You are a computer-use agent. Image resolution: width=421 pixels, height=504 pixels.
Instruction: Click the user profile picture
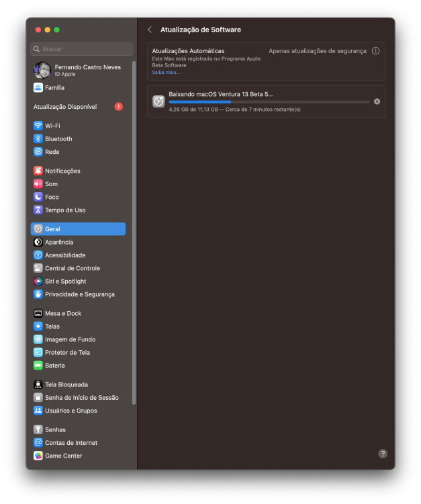[x=42, y=70]
